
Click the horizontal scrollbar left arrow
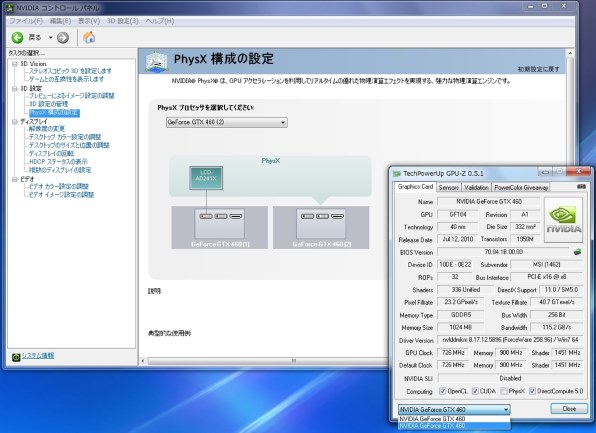(x=143, y=361)
